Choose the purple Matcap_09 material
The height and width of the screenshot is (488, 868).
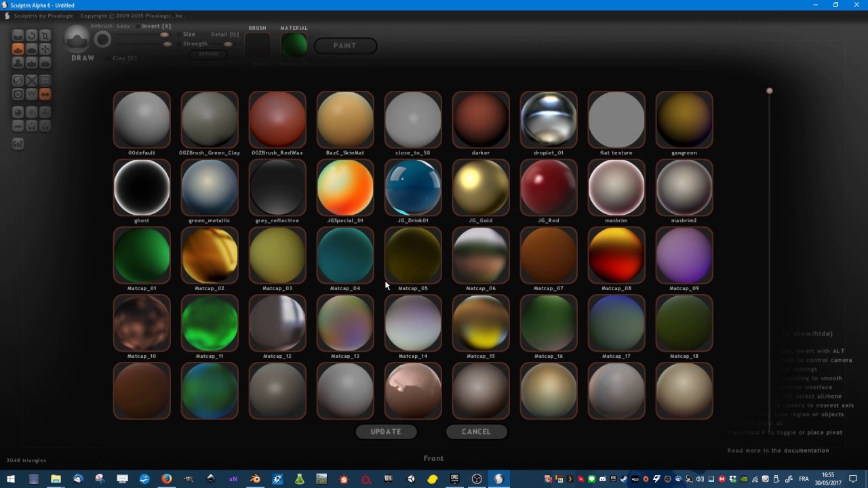click(684, 256)
